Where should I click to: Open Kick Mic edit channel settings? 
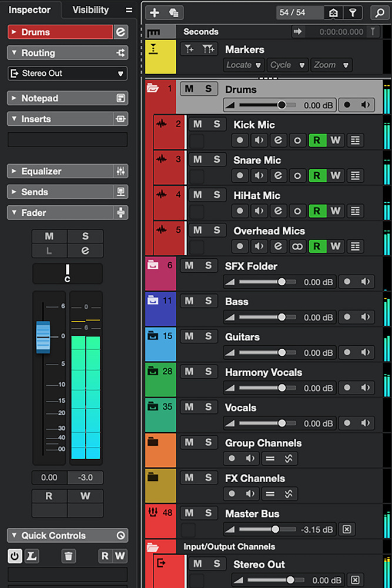point(278,141)
